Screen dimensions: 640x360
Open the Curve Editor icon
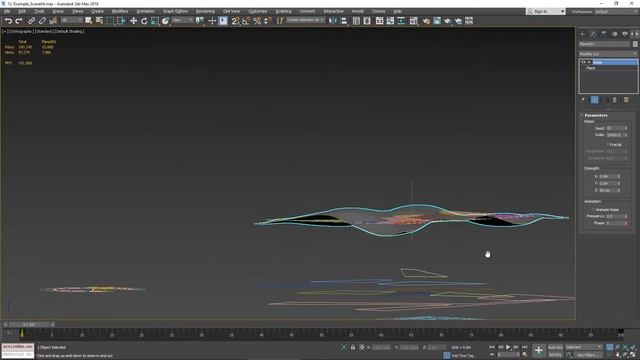click(391, 21)
